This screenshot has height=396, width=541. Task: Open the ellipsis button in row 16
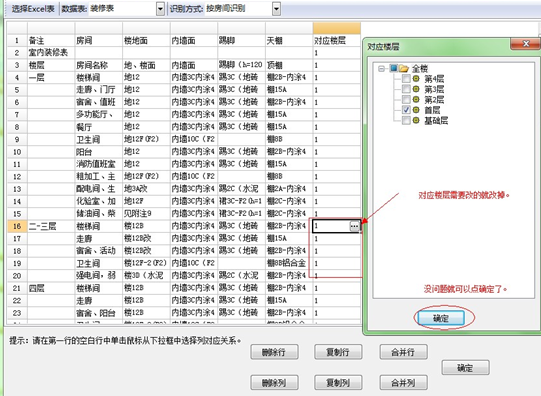coord(354,226)
